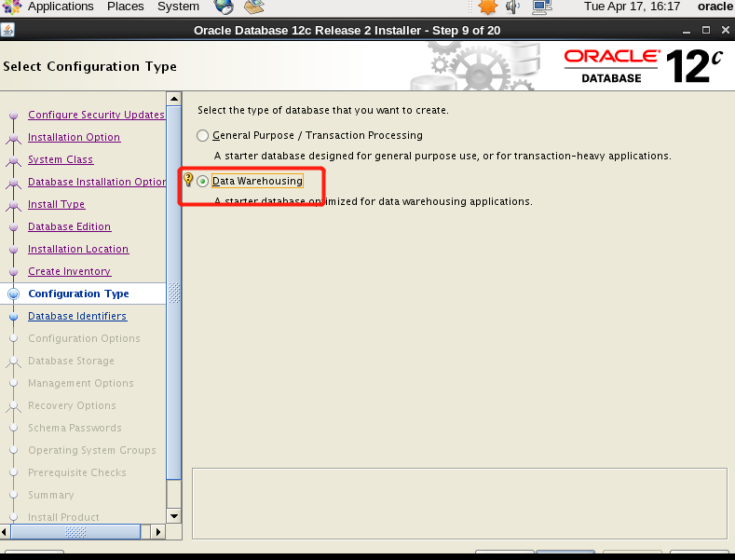Image resolution: width=735 pixels, height=560 pixels.
Task: Click the Configuration Type step bullet icon
Action: (x=14, y=294)
